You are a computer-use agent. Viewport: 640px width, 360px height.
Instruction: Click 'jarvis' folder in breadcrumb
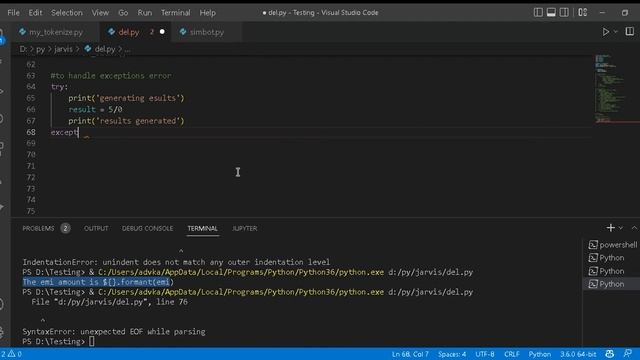tap(63, 49)
